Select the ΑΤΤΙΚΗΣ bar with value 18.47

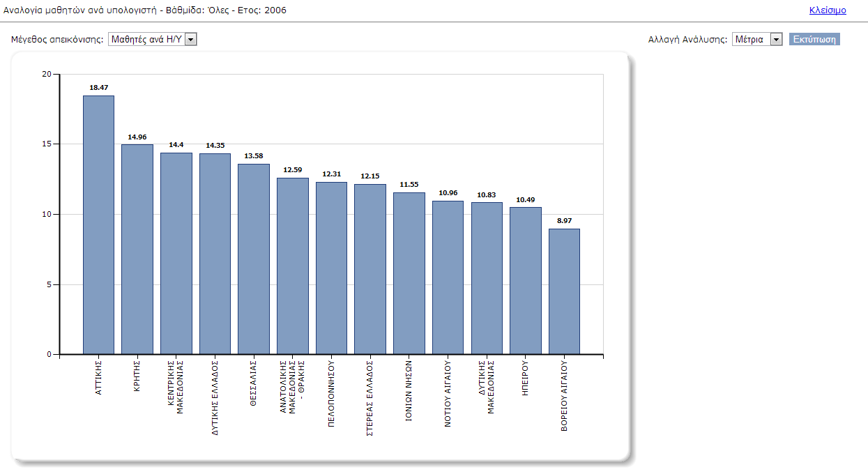[x=98, y=223]
